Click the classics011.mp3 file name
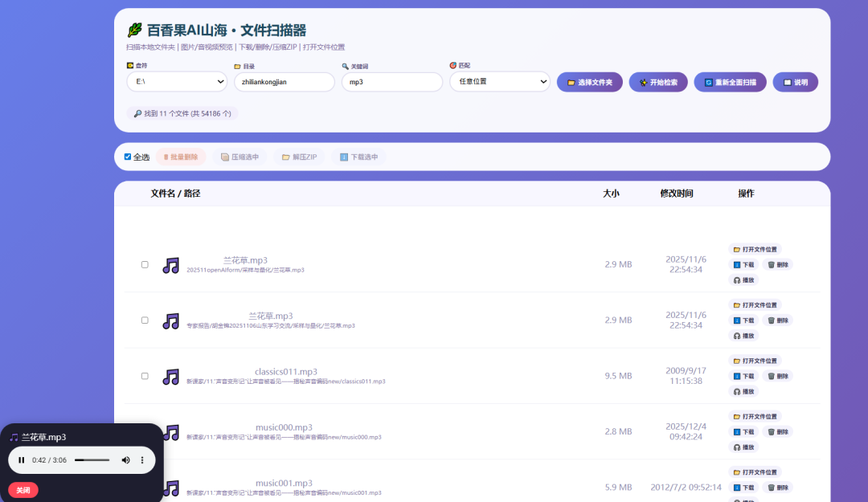868x502 pixels. [x=286, y=371]
